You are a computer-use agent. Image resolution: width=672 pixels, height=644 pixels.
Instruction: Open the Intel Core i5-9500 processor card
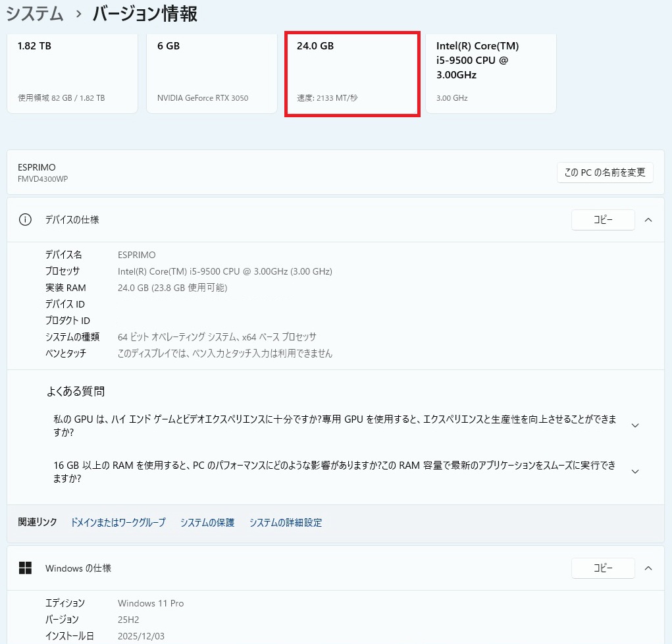(x=490, y=72)
